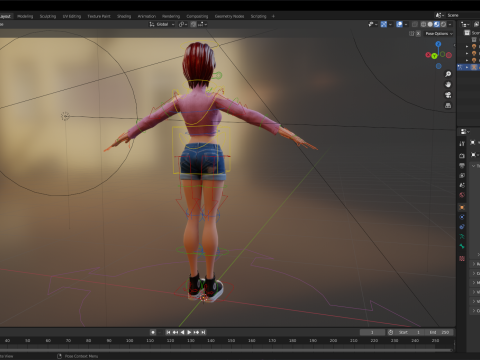The image size is (480, 360).
Task: Open the Pose Options dropdown
Action: [x=439, y=34]
